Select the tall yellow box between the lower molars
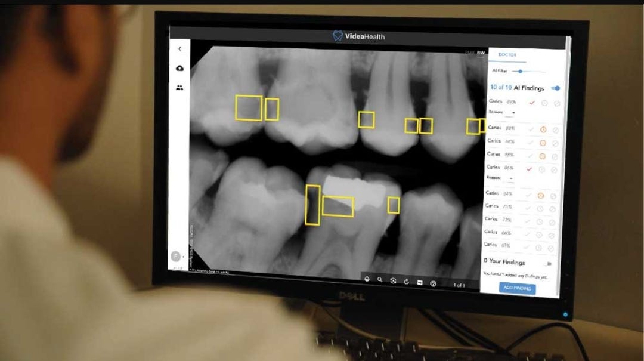644x361 pixels. (312, 205)
